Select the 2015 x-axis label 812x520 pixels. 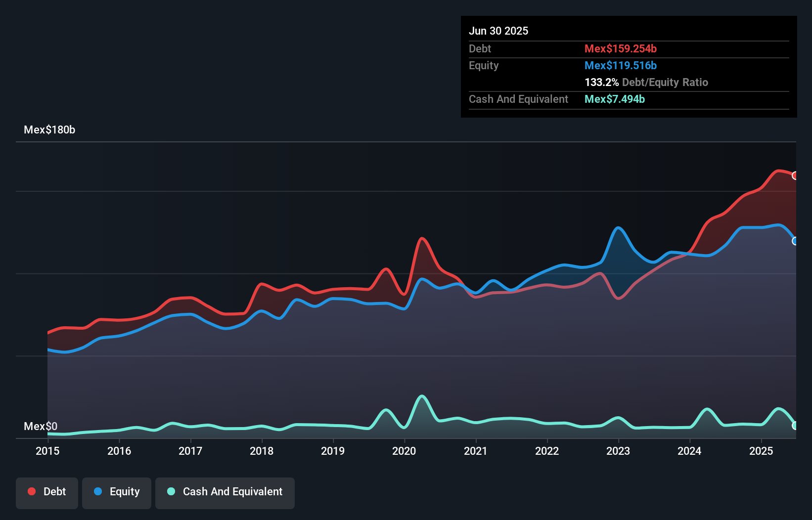point(47,451)
